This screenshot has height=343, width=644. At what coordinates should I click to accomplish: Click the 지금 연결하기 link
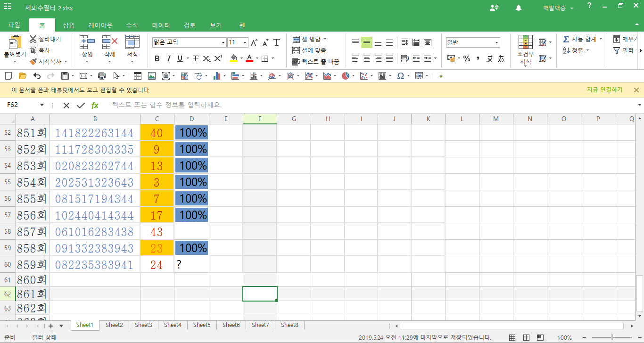tap(604, 90)
